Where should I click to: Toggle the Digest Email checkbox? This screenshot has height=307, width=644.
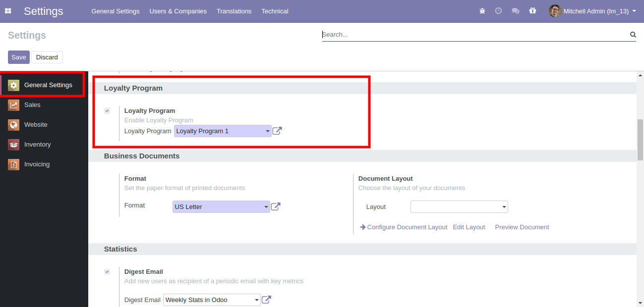(x=107, y=272)
